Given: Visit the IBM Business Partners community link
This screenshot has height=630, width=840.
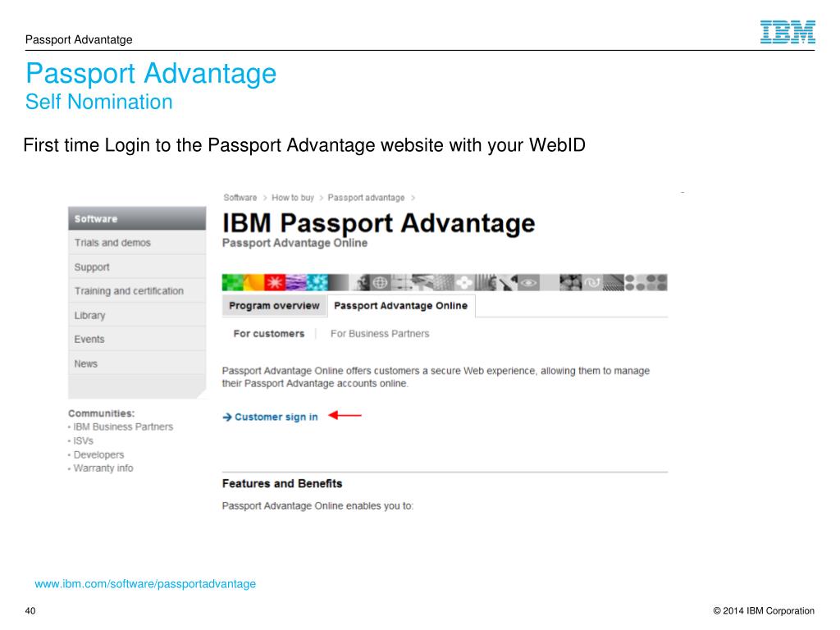Looking at the screenshot, I should click(x=123, y=427).
